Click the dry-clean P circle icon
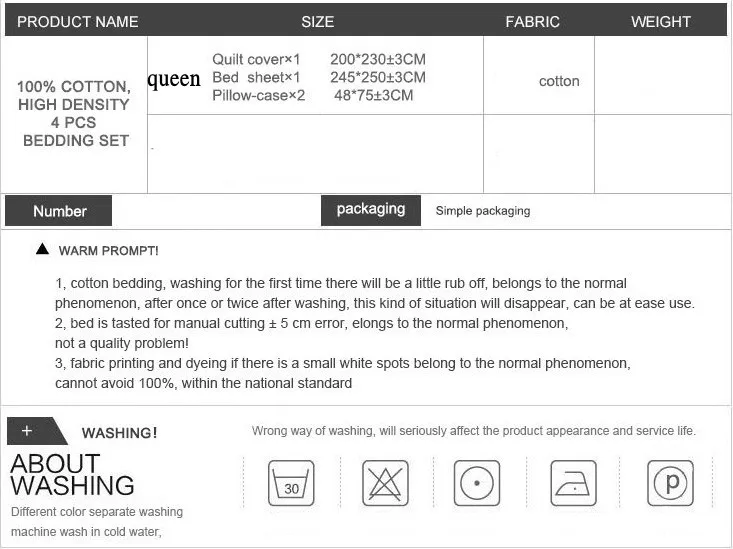733x549 pixels. coord(670,483)
